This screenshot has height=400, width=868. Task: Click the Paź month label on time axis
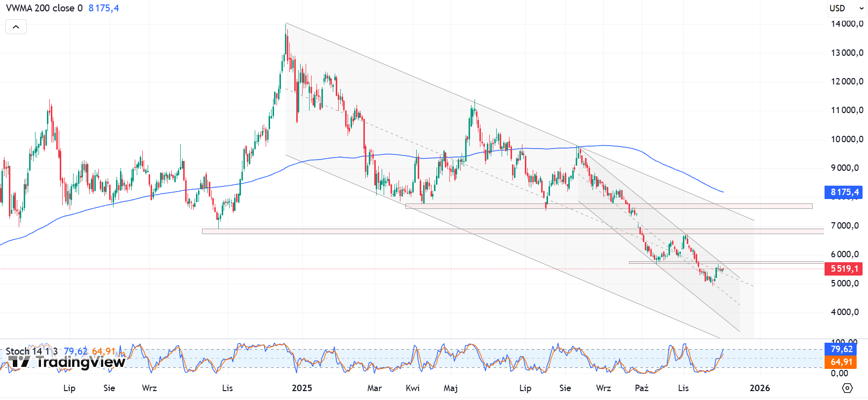pos(641,388)
